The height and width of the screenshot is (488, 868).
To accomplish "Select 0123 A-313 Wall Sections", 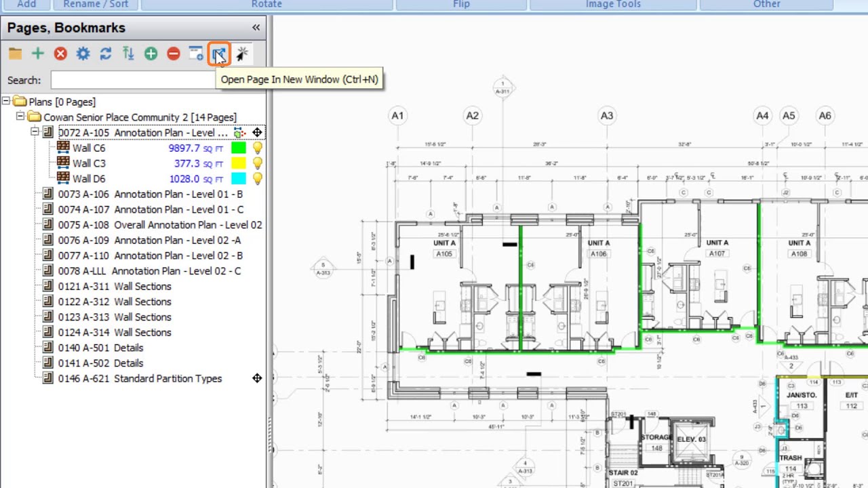I will (115, 317).
